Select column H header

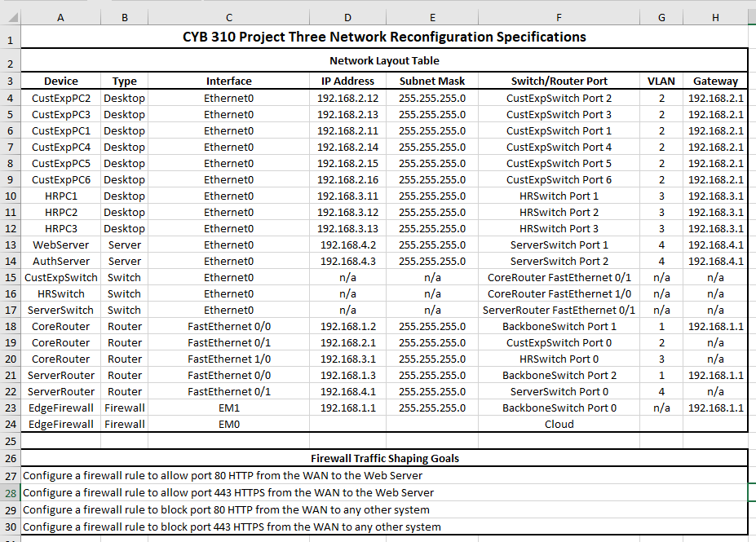pos(715,18)
